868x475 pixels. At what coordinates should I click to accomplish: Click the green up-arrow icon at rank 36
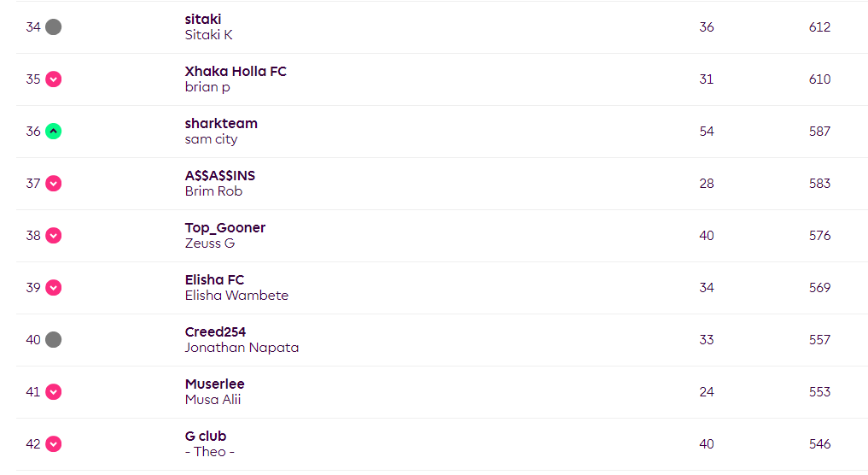(x=53, y=131)
